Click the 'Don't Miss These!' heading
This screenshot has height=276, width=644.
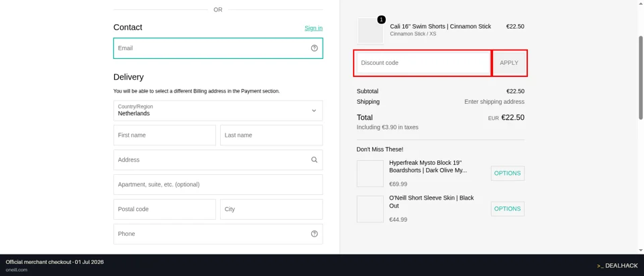(x=380, y=149)
